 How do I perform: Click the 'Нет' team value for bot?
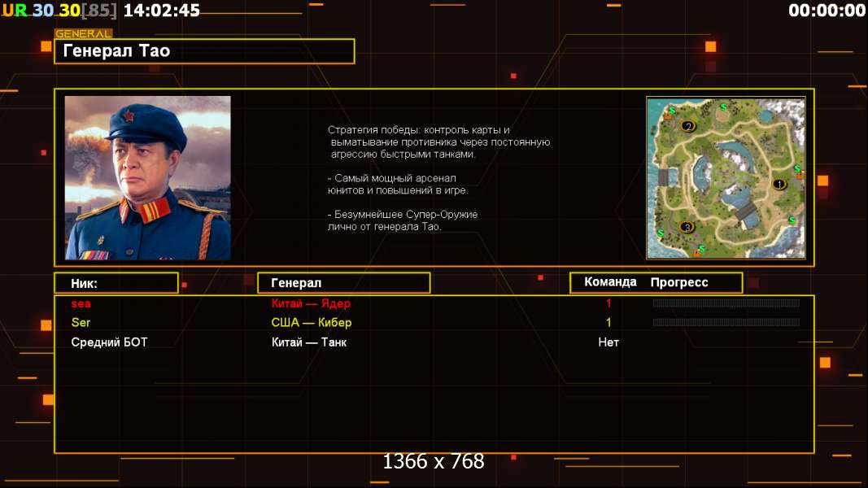pos(608,342)
